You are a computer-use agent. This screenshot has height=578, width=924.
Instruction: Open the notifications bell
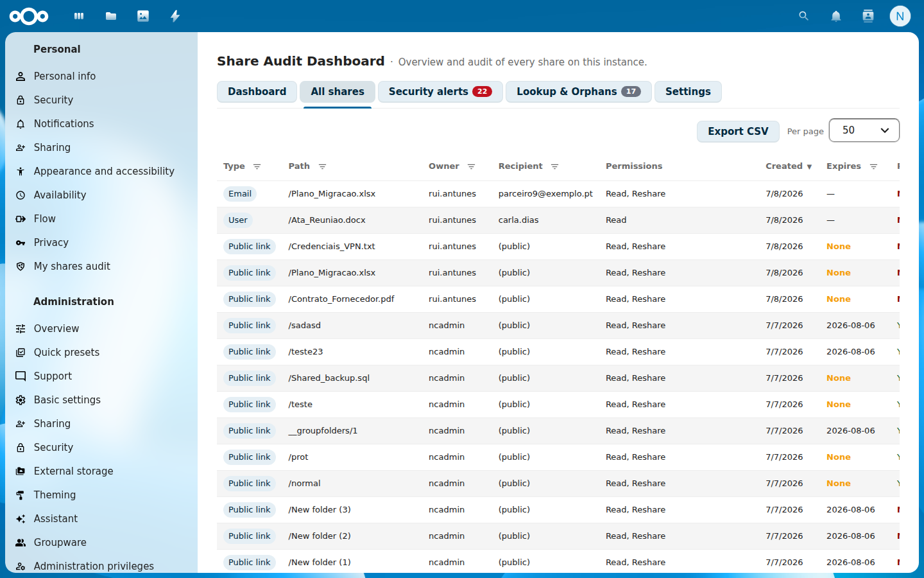pos(835,16)
